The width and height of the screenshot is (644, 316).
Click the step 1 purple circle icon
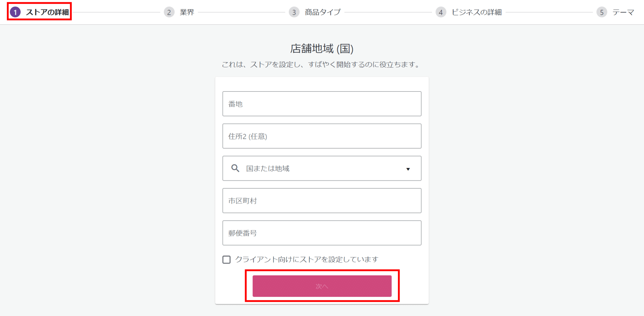coord(15,12)
